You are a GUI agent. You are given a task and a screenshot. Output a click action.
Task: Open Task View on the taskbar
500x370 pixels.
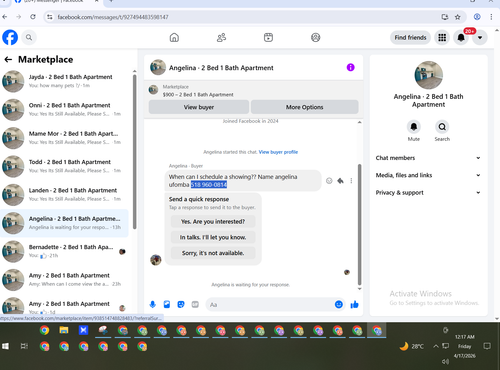click(24, 346)
